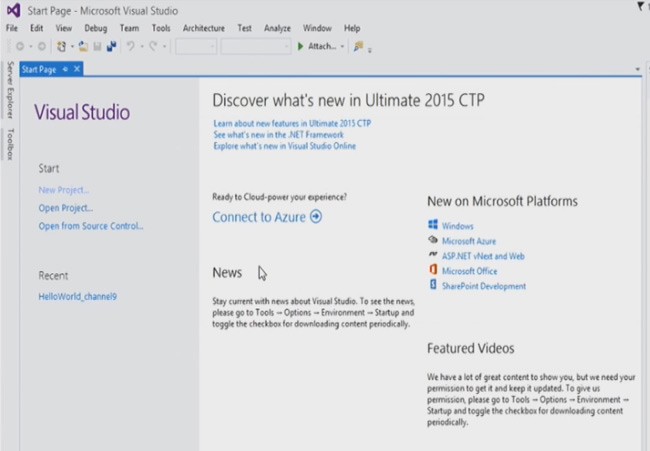Click the Featured Videos heading
The width and height of the screenshot is (650, 451).
[x=471, y=348]
